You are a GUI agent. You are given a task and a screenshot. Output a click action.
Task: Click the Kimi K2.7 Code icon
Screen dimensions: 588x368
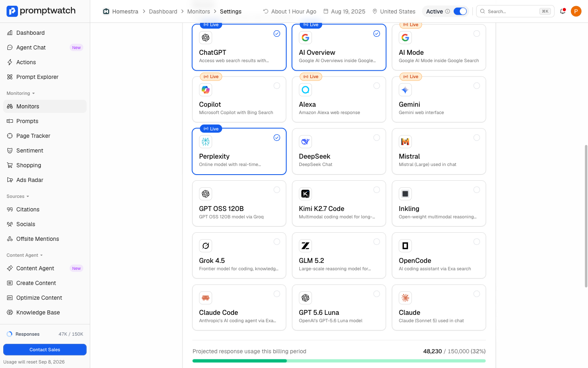tap(305, 194)
